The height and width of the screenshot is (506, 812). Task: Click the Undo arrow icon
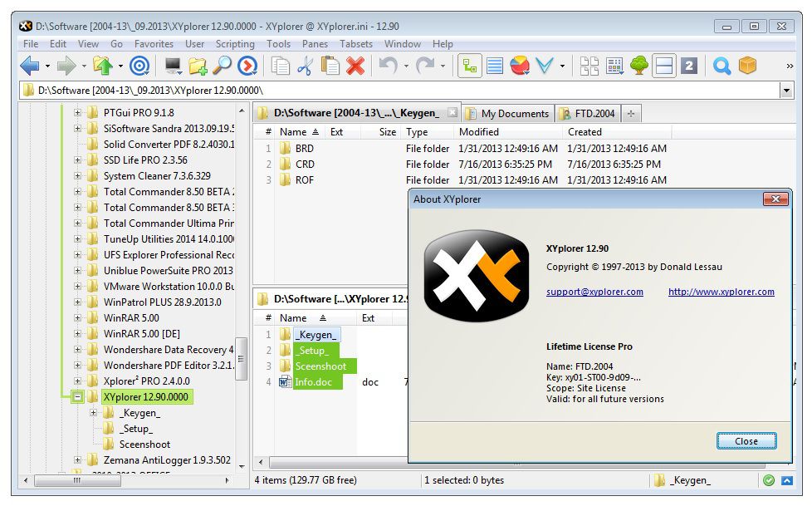pos(388,66)
